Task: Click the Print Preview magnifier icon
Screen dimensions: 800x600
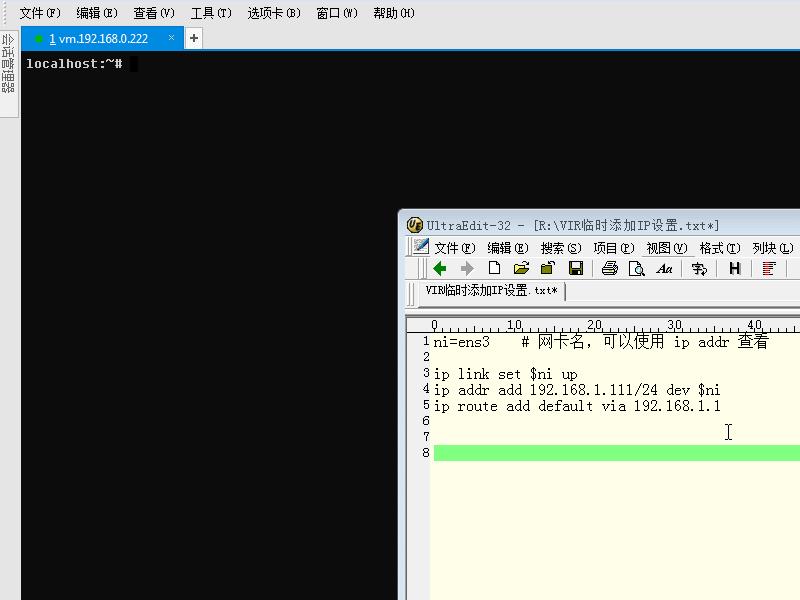Action: click(637, 268)
